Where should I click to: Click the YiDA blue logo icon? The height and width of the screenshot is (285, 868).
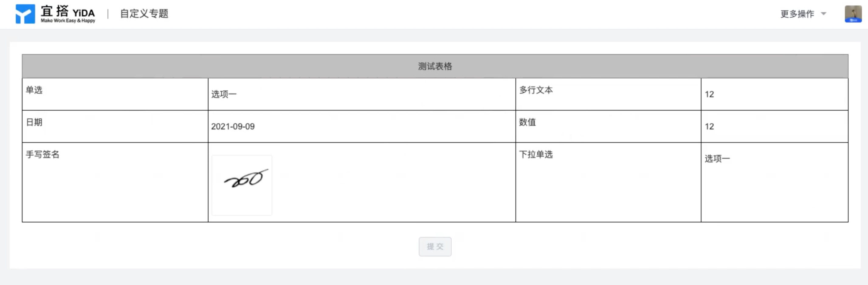25,14
